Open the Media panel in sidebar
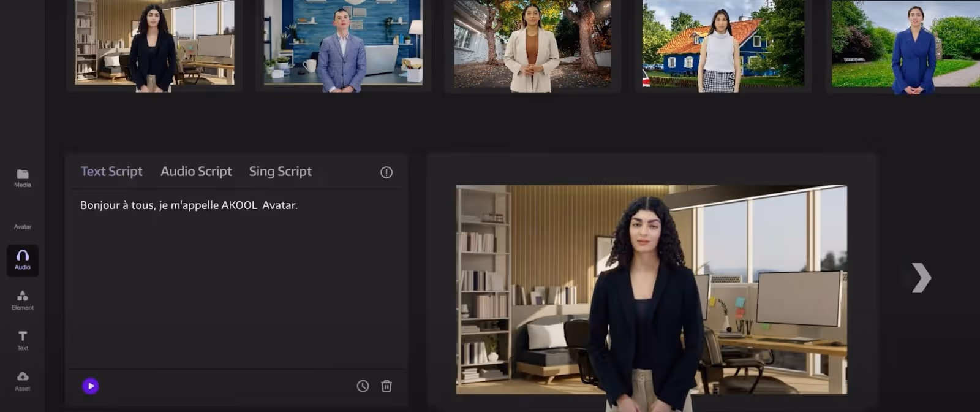 click(23, 178)
